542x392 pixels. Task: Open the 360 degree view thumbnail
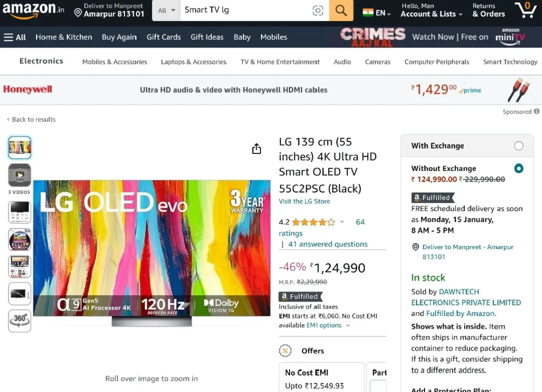pos(20,321)
